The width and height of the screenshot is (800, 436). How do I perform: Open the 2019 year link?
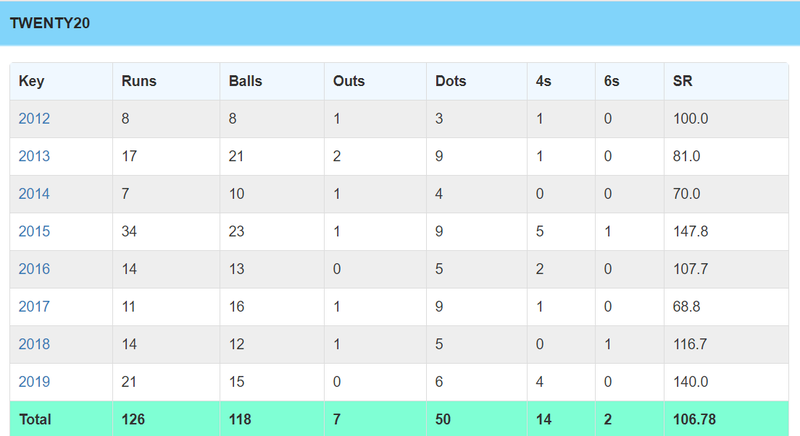click(34, 381)
